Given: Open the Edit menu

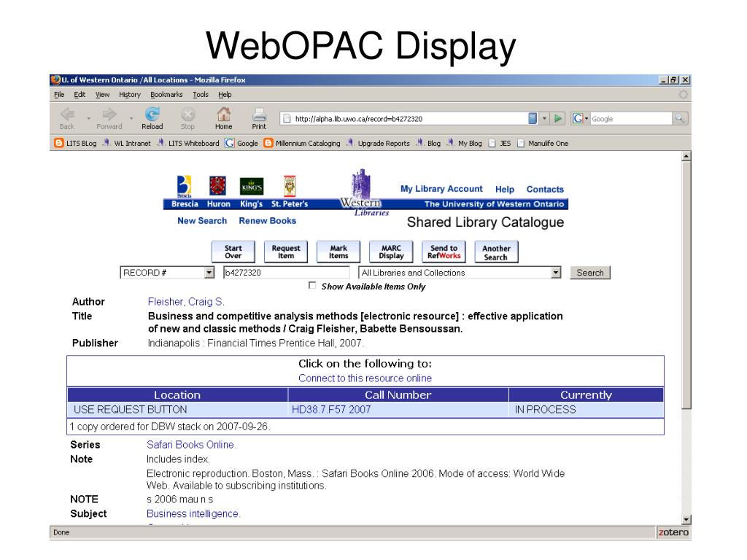Looking at the screenshot, I should [80, 94].
